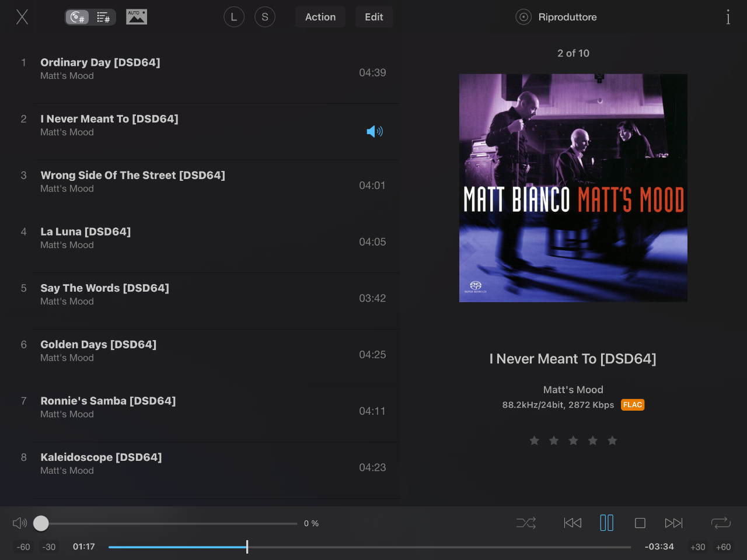Screen dimensions: 747x560
Task: Switch to playlist order numbering mode
Action: coord(103,17)
